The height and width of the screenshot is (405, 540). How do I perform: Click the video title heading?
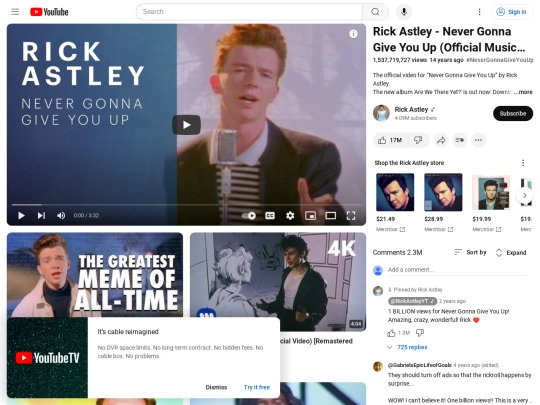point(449,39)
